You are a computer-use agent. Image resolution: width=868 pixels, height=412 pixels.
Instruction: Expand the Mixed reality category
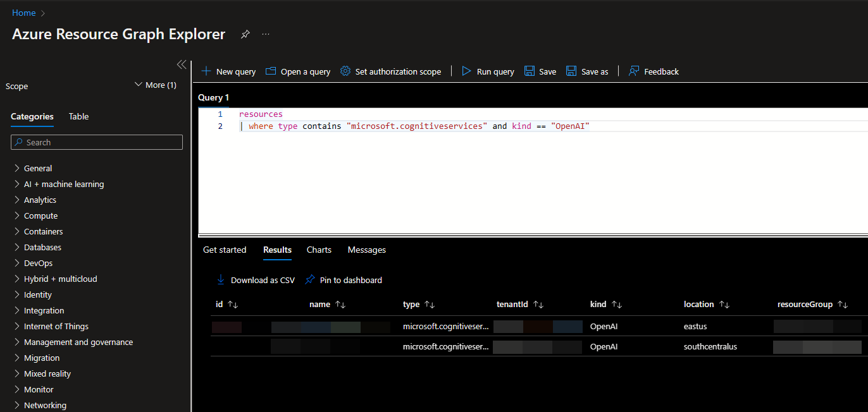coord(17,373)
